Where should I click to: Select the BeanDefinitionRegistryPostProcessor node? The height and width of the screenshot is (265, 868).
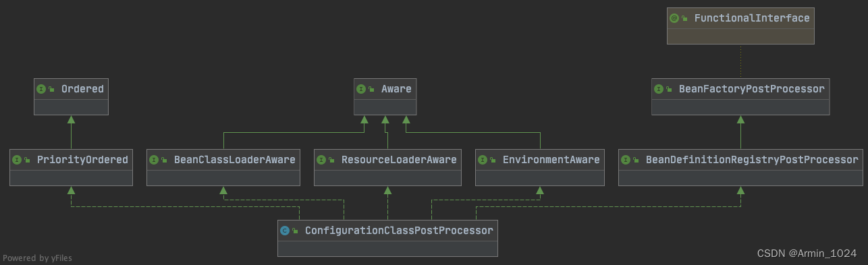coord(740,167)
